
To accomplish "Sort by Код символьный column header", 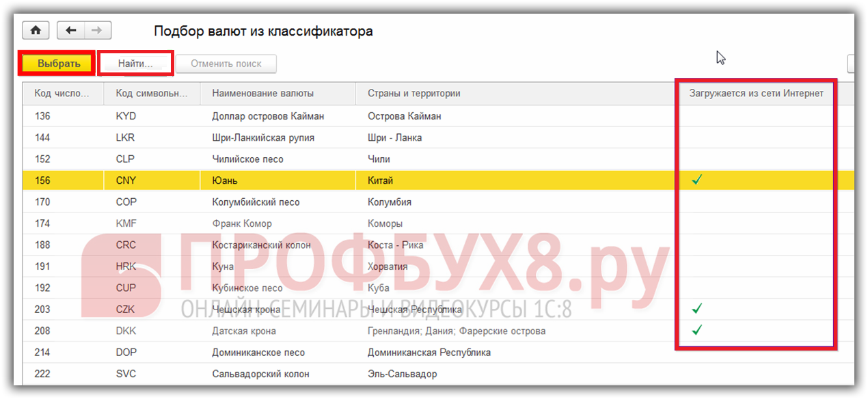I will click(x=152, y=94).
